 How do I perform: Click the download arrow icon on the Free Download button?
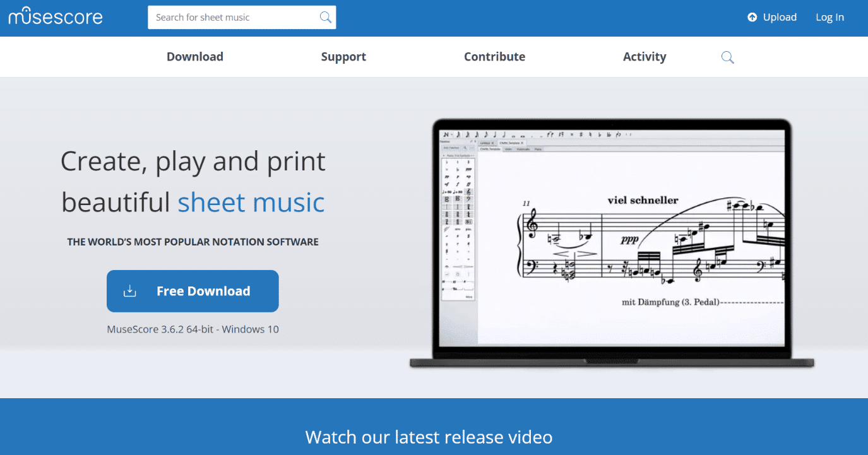click(129, 291)
